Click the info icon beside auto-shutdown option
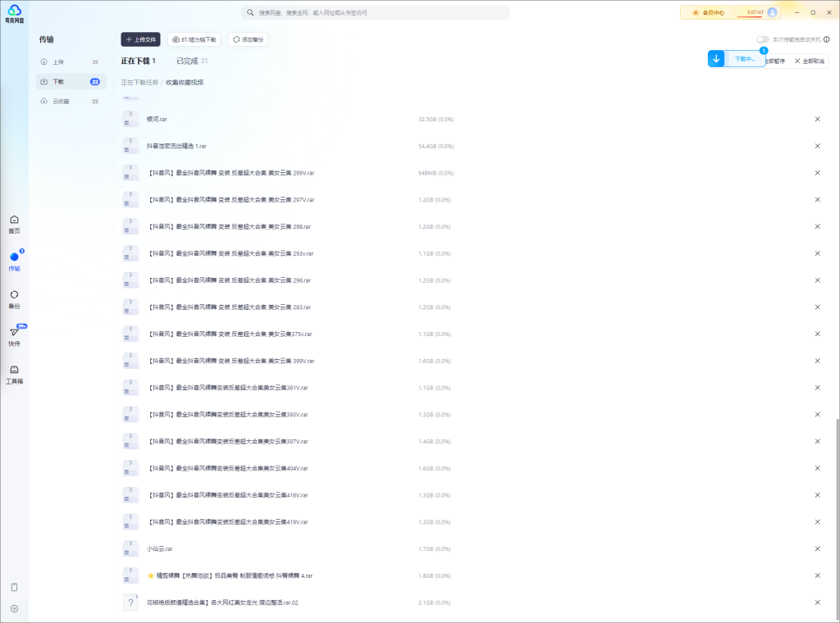840x623 pixels. click(826, 39)
